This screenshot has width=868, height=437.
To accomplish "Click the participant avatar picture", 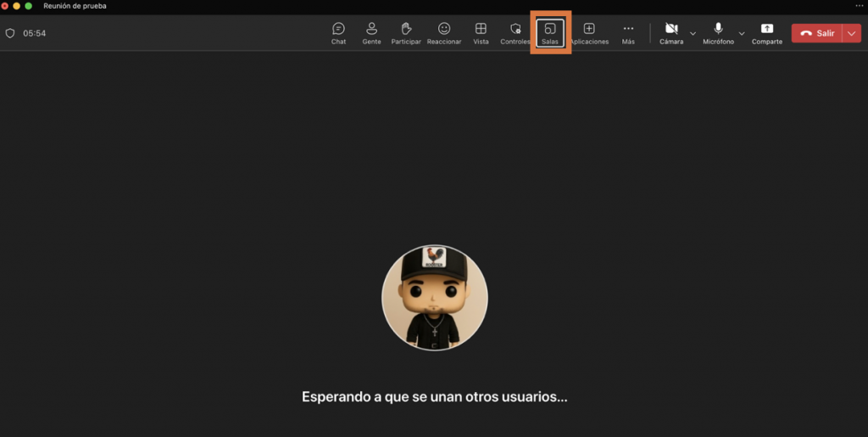I will [x=434, y=298].
